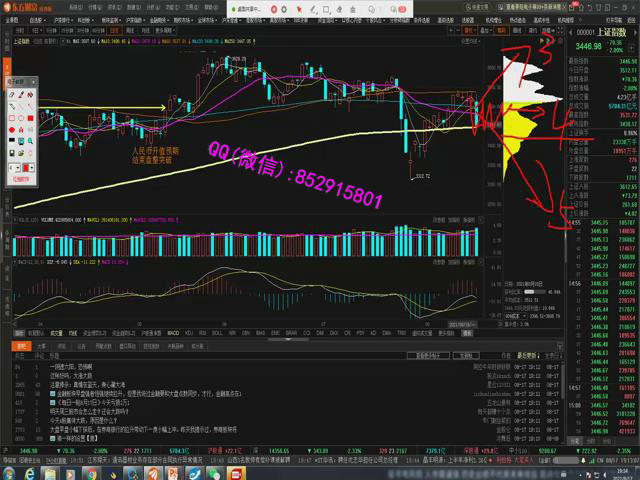
Task: Open the line width dropdown in drawing palette
Action: 14,168
